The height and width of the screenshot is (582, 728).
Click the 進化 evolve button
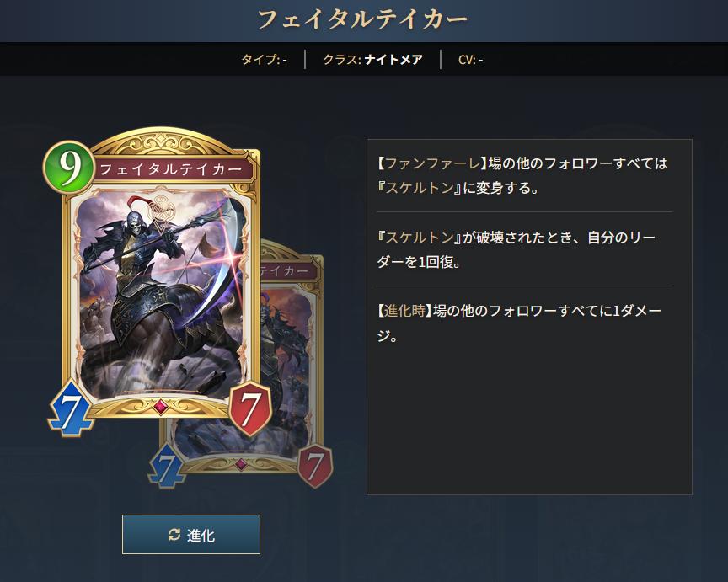point(190,534)
